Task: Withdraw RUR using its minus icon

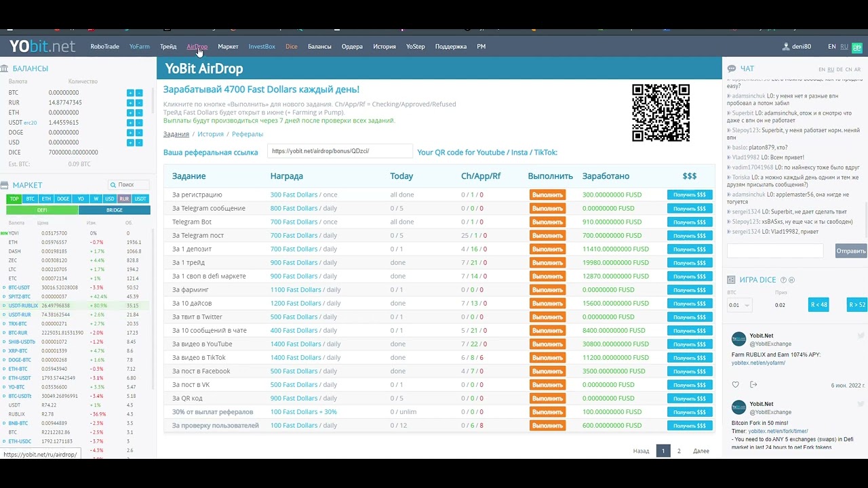Action: [139, 103]
